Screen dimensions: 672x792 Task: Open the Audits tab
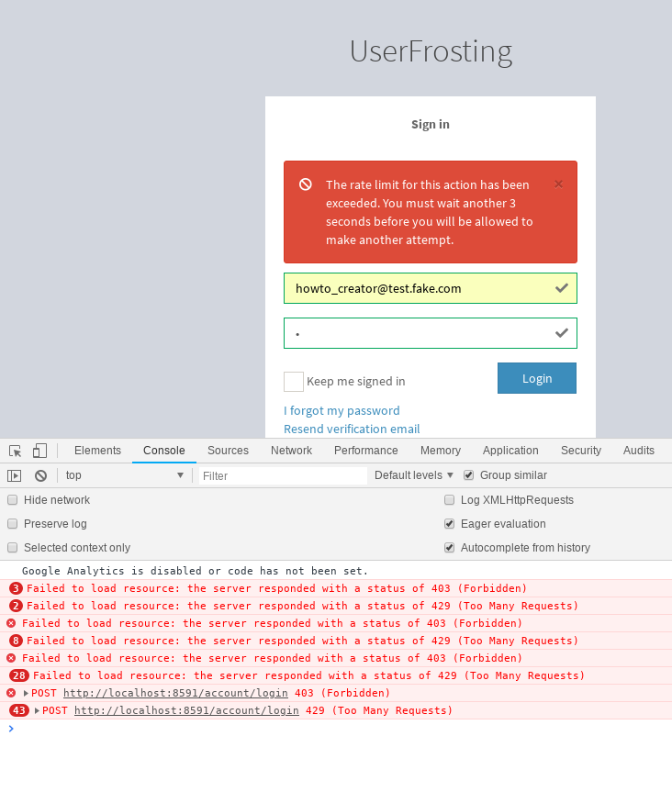(638, 451)
